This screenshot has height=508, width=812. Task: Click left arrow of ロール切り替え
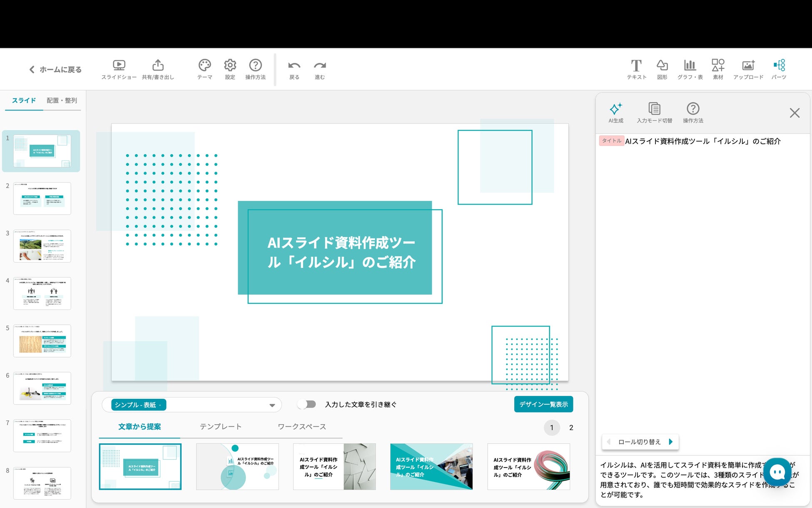click(609, 442)
